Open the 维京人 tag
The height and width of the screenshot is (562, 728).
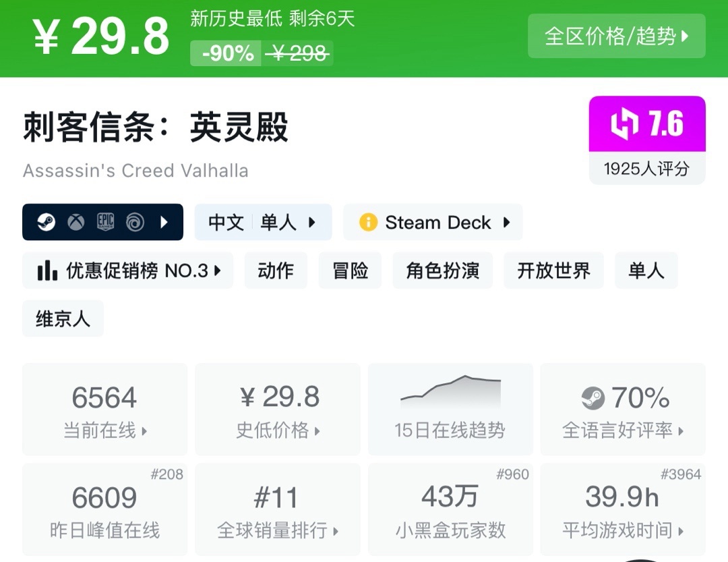tap(63, 318)
